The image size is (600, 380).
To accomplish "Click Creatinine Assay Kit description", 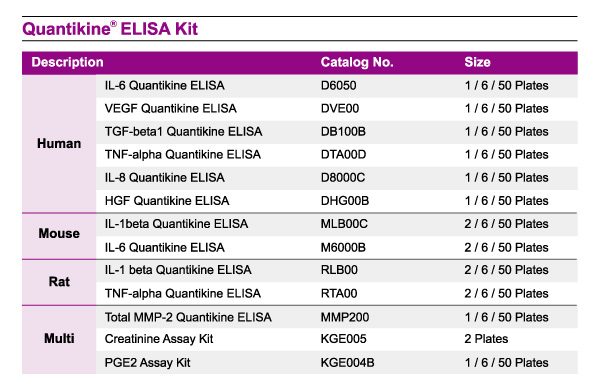I will click(159, 339).
